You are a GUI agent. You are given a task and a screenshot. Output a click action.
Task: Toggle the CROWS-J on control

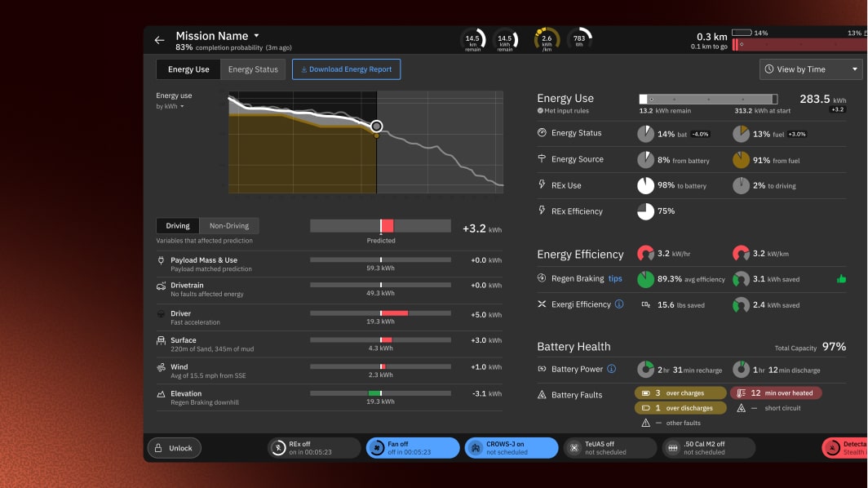pos(511,448)
